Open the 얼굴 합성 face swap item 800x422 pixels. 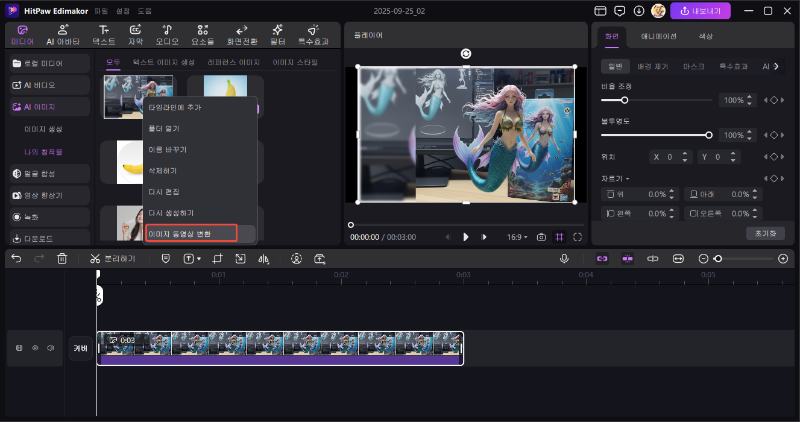pyautogui.click(x=50, y=173)
